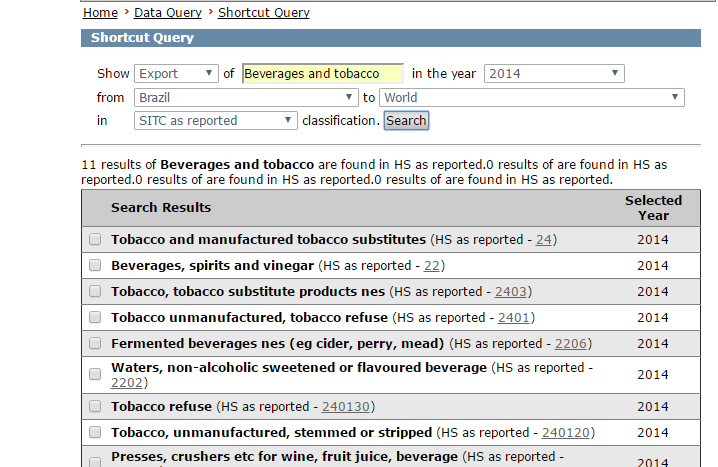Enable the Fermented beverages nes checkbox
This screenshot has height=467, width=718.
[x=95, y=343]
